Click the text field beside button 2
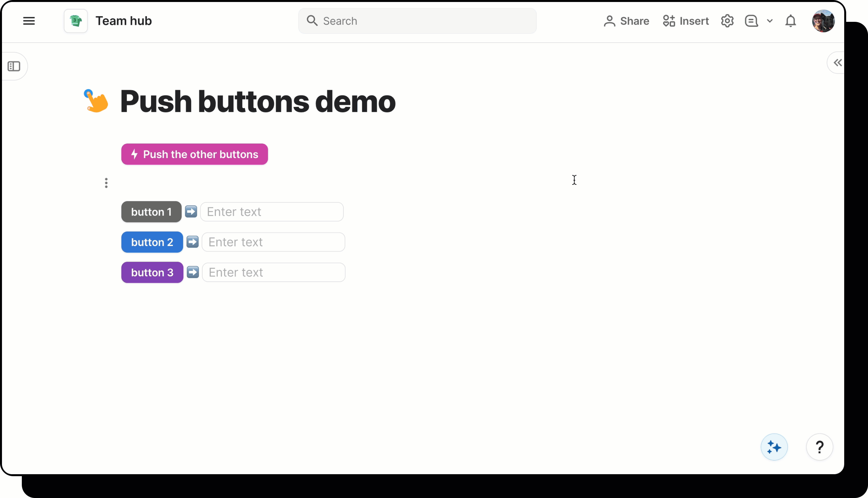The height and width of the screenshot is (498, 868). click(273, 242)
